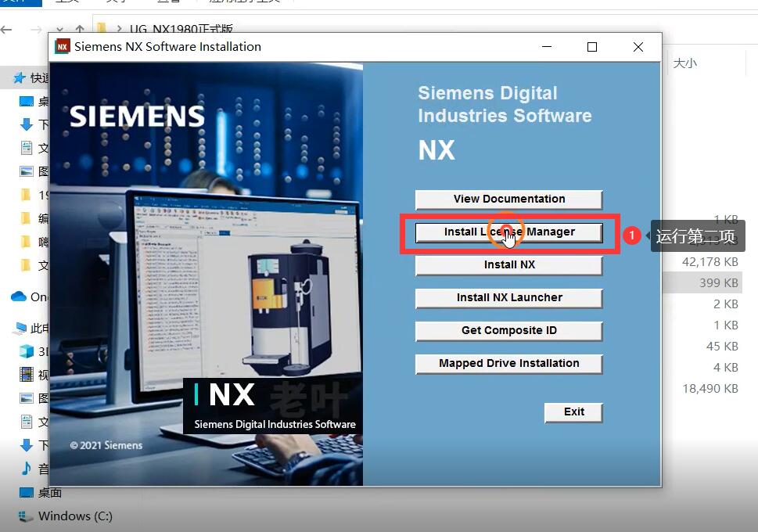Minimize the Siemens NX Software Installation window

547,47
